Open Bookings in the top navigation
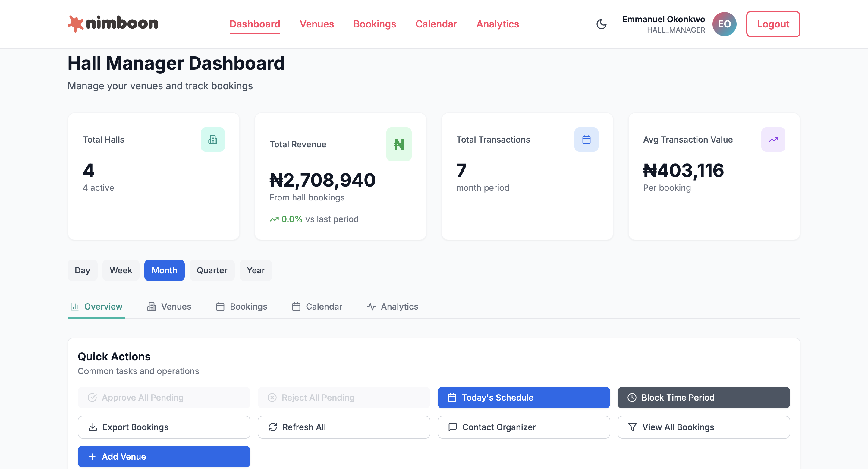Viewport: 868px width, 469px height. point(374,24)
